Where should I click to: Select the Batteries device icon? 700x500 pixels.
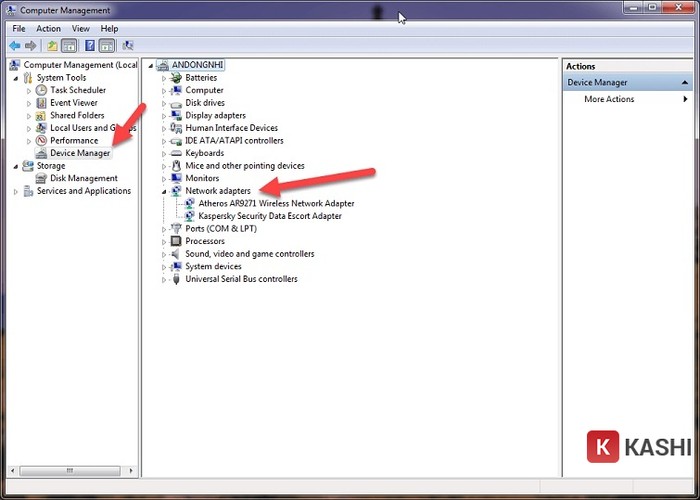176,78
